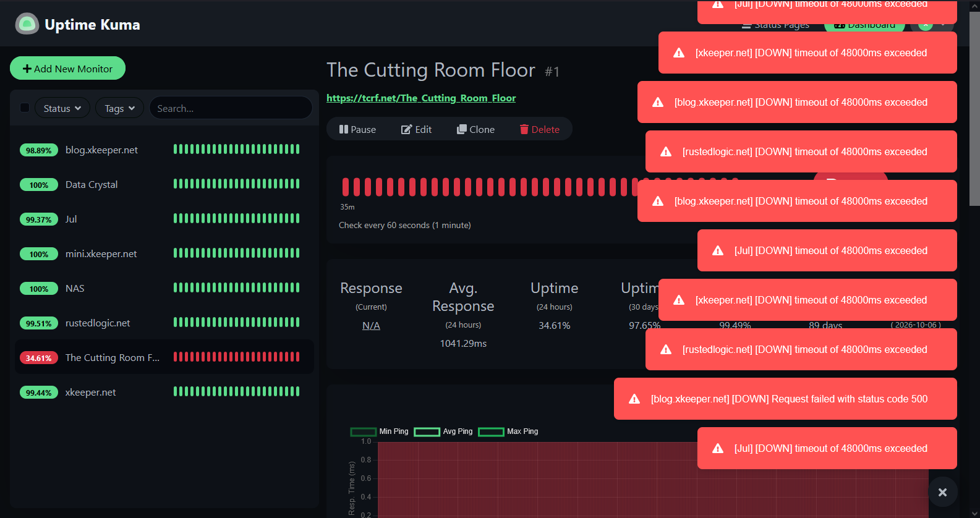Dismiss the blog.xkeeper.net status code 500 alert
980x518 pixels.
click(x=785, y=399)
